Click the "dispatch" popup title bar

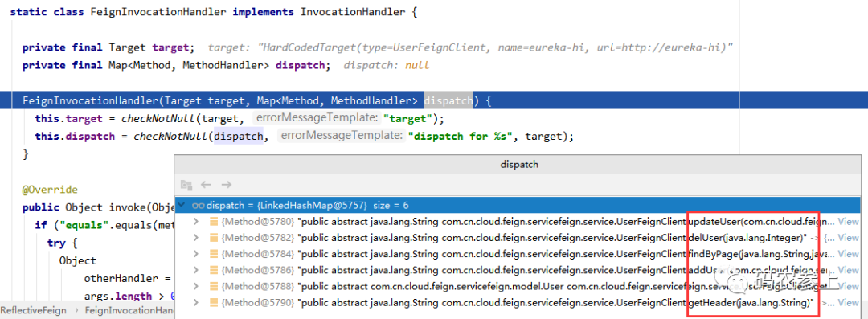point(518,165)
